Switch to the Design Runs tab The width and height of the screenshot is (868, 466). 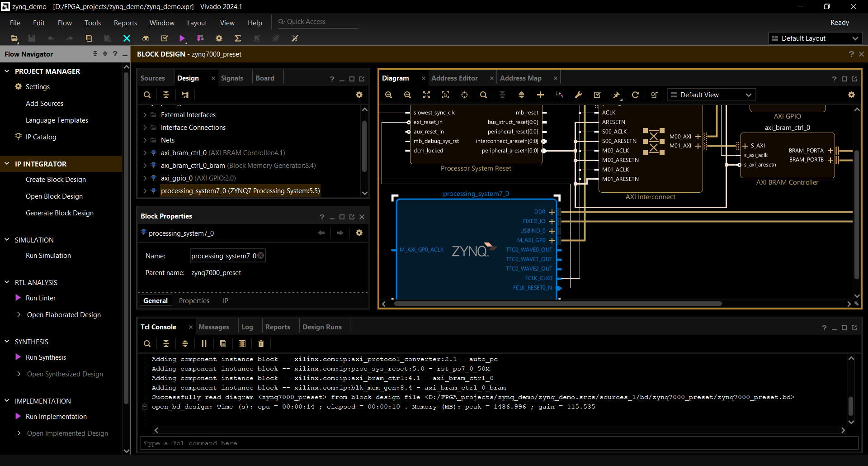[322, 327]
